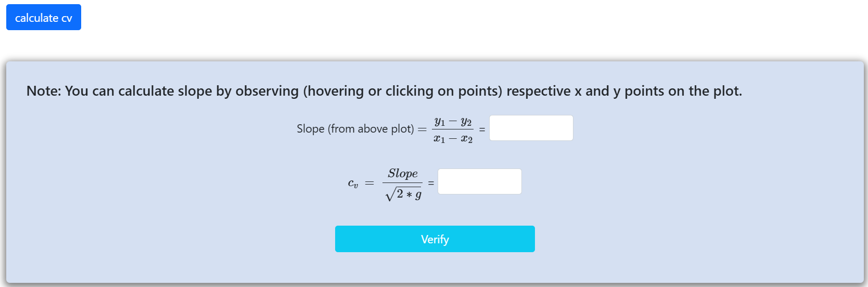Click the square root of 2*g

[403, 194]
